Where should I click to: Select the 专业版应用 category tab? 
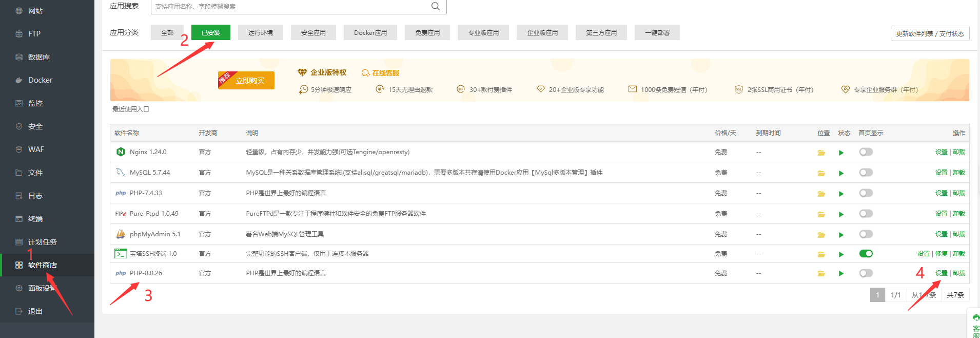[483, 32]
